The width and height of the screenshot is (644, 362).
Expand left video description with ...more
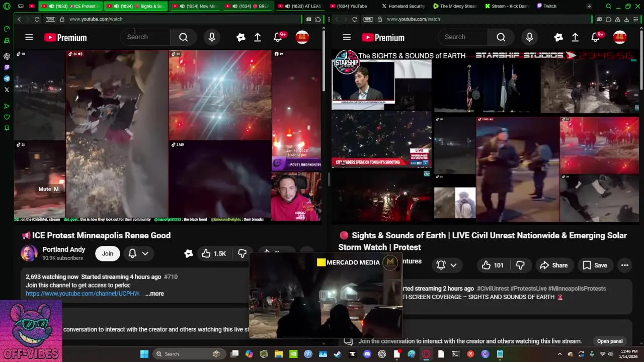tap(154, 294)
